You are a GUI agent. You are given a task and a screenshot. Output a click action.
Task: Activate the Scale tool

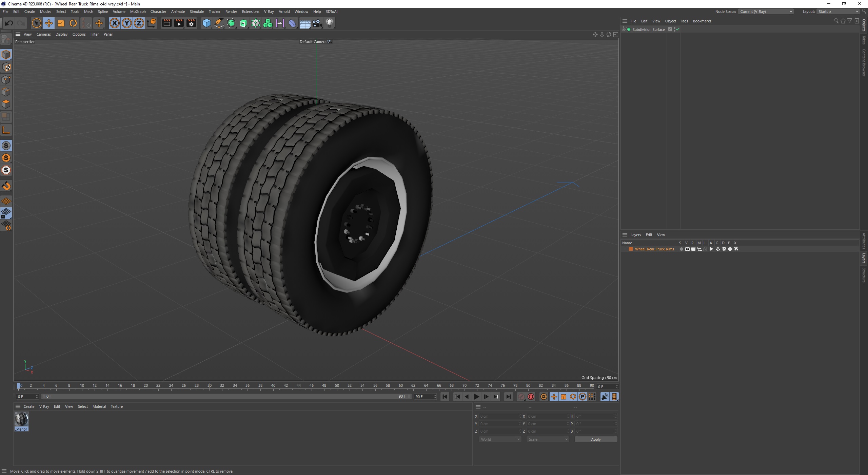click(x=61, y=23)
